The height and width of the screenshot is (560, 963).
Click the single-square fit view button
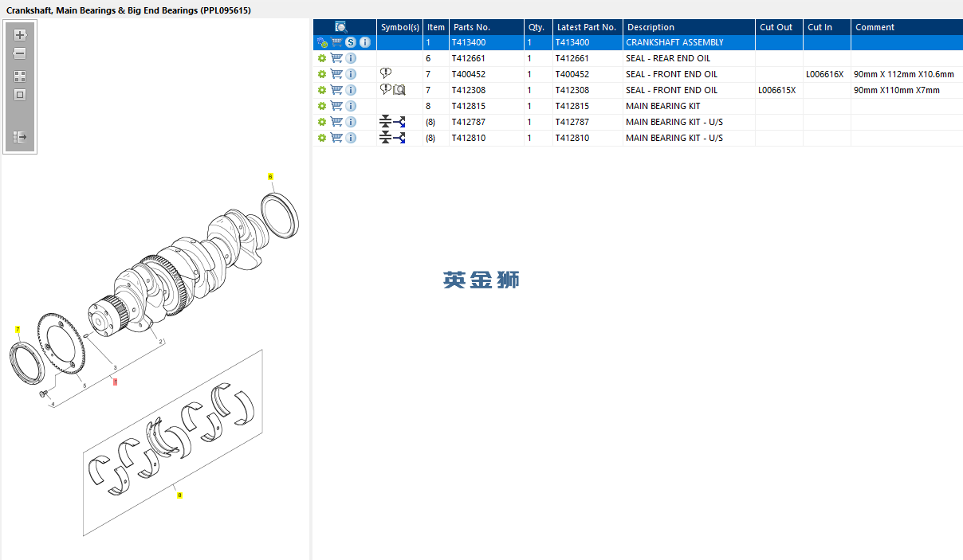(20, 95)
